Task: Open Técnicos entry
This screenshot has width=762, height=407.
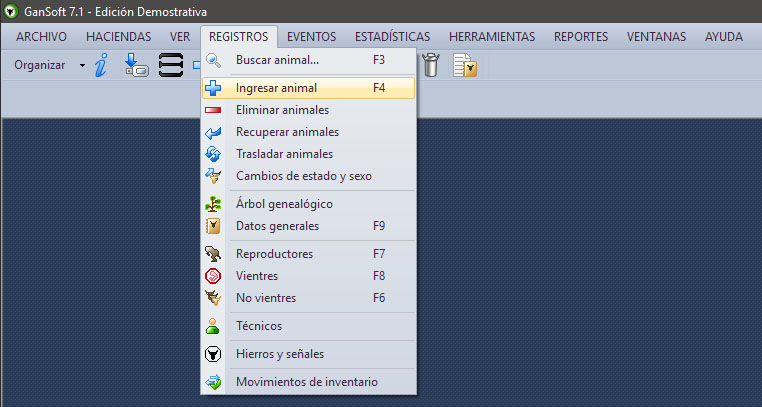Action: (309, 326)
